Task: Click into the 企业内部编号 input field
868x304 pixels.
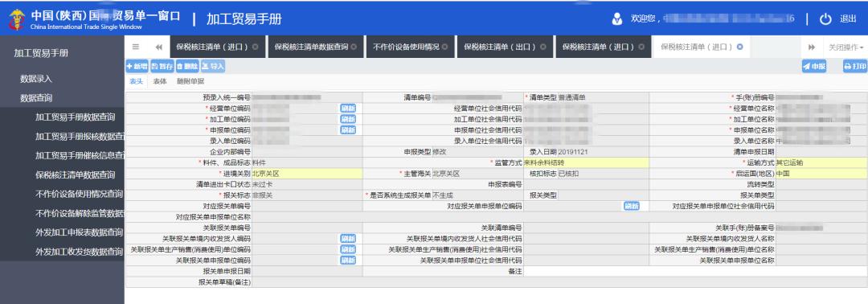Action: coord(307,152)
